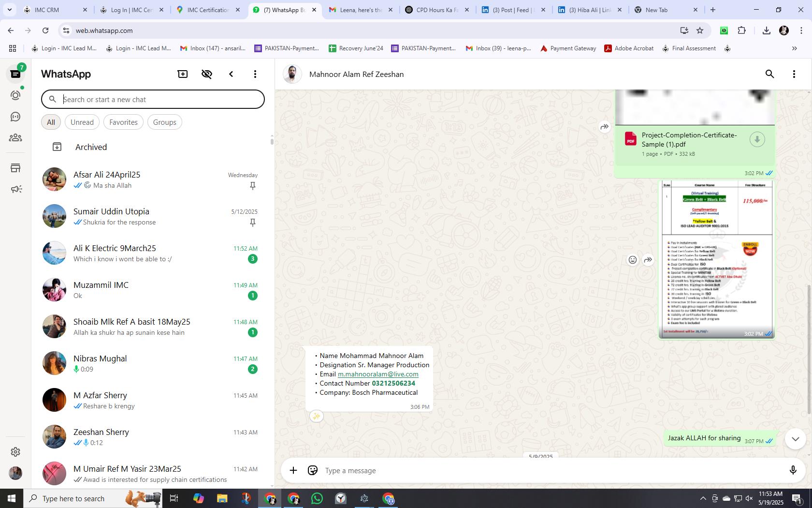Select the Unread chats filter

(82, 122)
